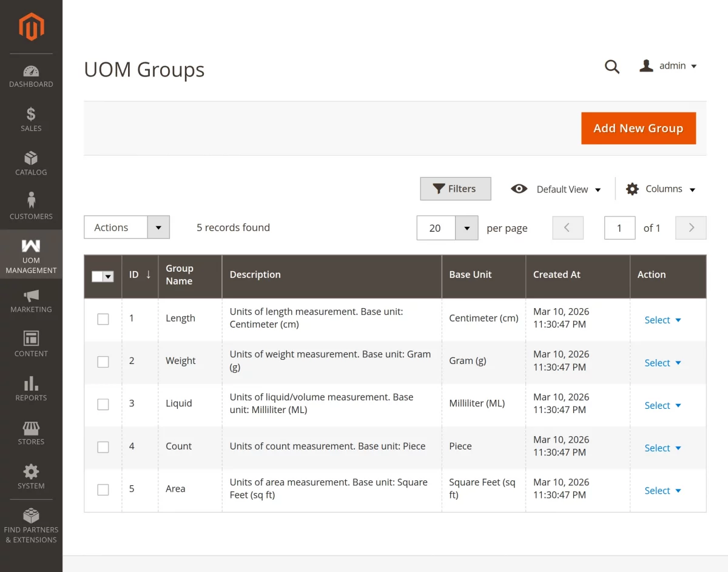Click the page number input field
This screenshot has height=572, width=728.
click(619, 227)
